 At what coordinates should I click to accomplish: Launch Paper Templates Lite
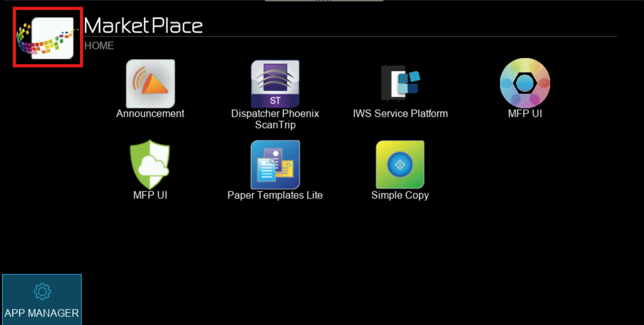pos(275,165)
